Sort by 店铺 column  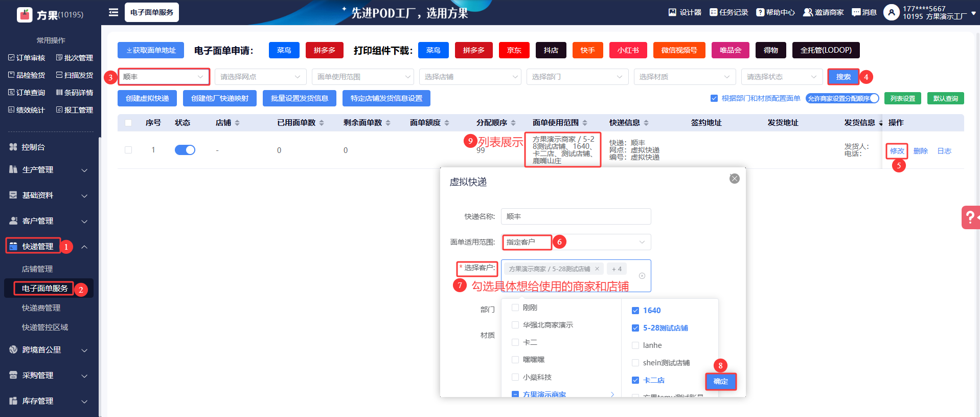[237, 123]
